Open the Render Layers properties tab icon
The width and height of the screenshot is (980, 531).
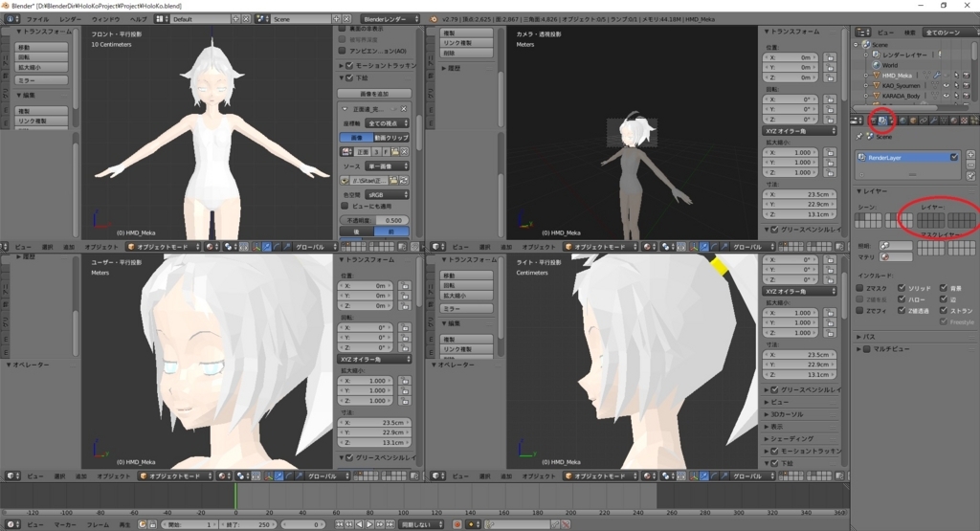pyautogui.click(x=882, y=121)
